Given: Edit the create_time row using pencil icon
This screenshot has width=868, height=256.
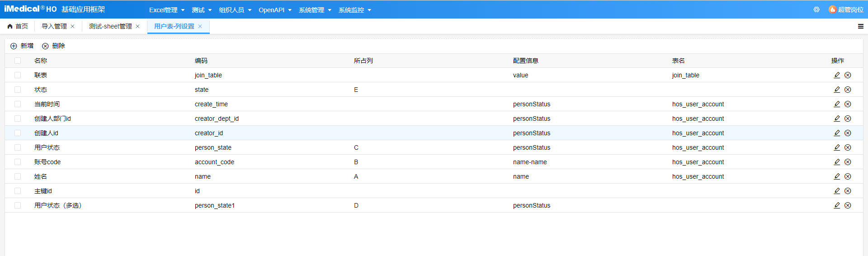Looking at the screenshot, I should point(837,104).
